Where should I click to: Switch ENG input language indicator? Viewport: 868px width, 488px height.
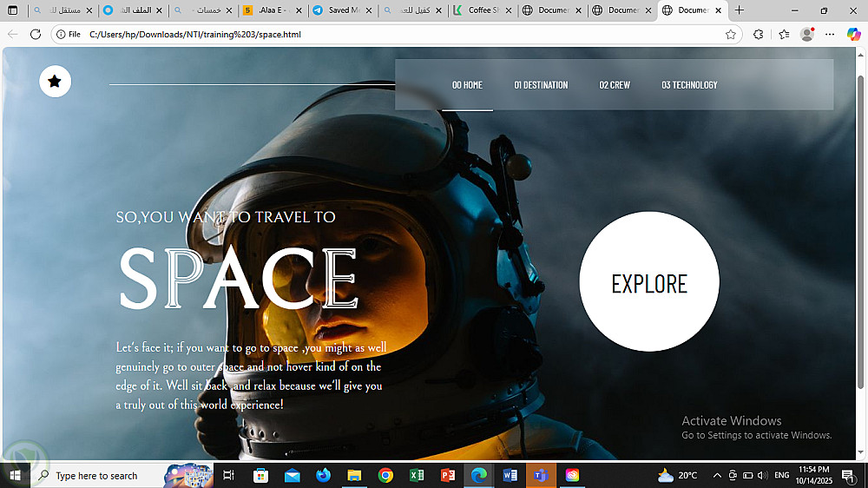[x=782, y=475]
